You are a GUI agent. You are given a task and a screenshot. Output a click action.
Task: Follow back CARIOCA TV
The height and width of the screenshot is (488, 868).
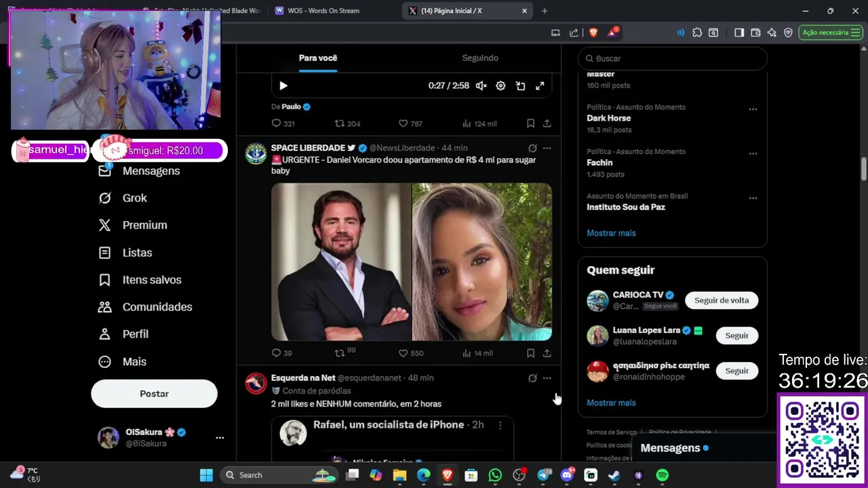(x=722, y=300)
